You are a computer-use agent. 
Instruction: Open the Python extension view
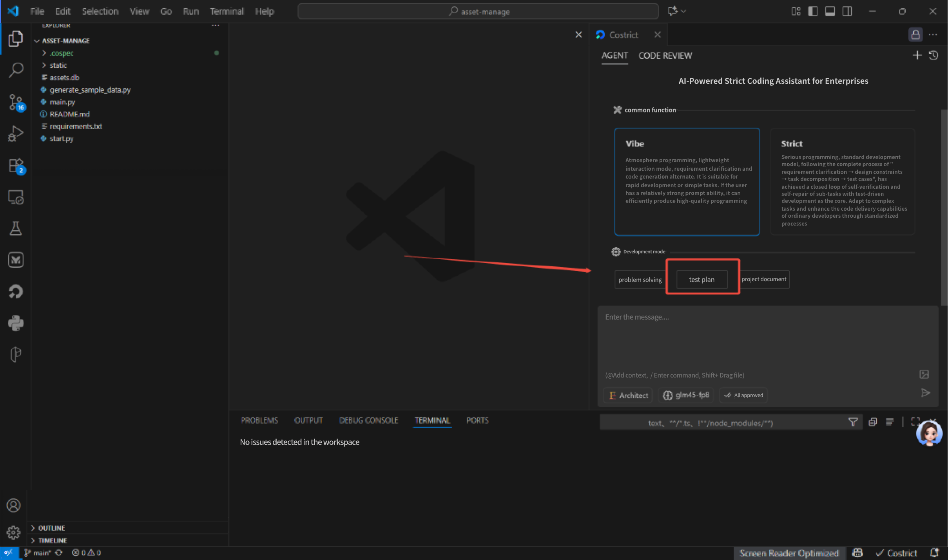(16, 323)
